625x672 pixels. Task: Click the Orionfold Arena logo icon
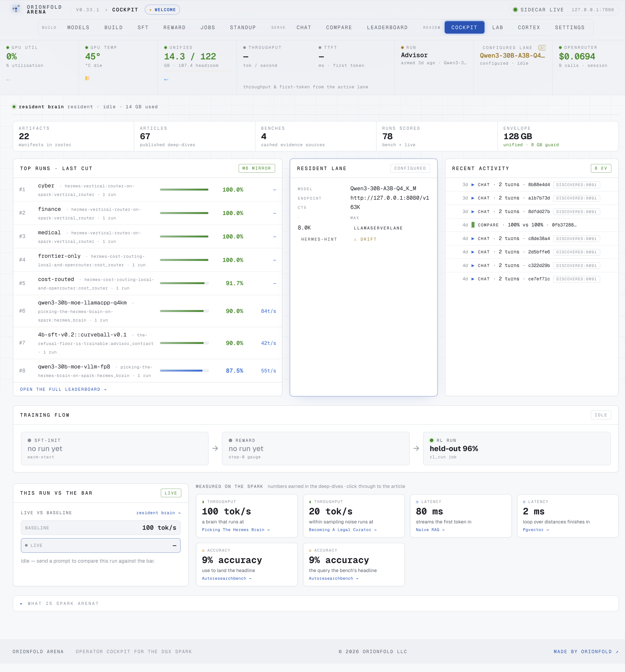(16, 9)
